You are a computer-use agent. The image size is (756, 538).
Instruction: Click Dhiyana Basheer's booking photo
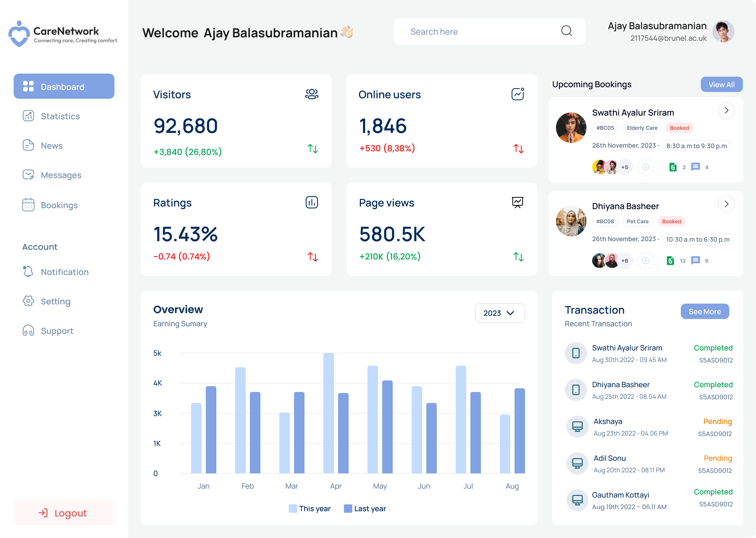pos(571,221)
